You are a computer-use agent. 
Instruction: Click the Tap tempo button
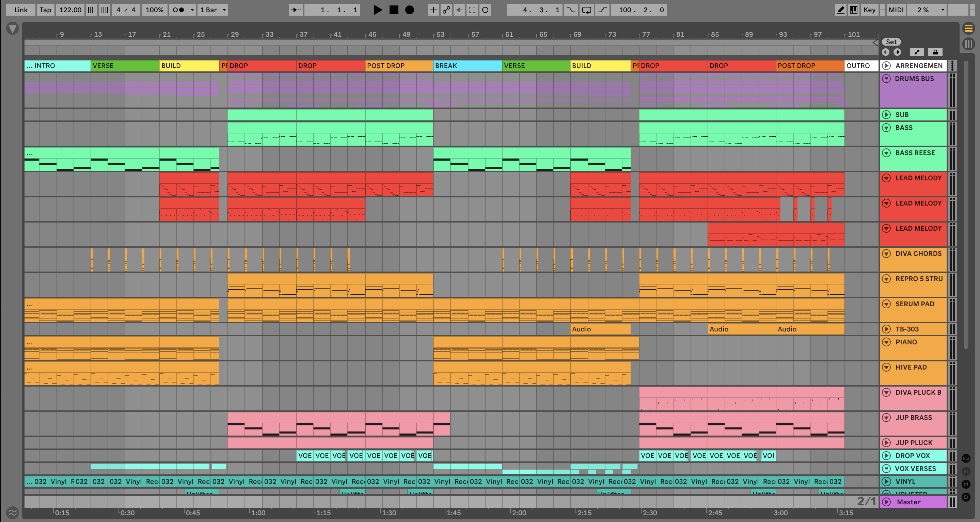pyautogui.click(x=45, y=10)
